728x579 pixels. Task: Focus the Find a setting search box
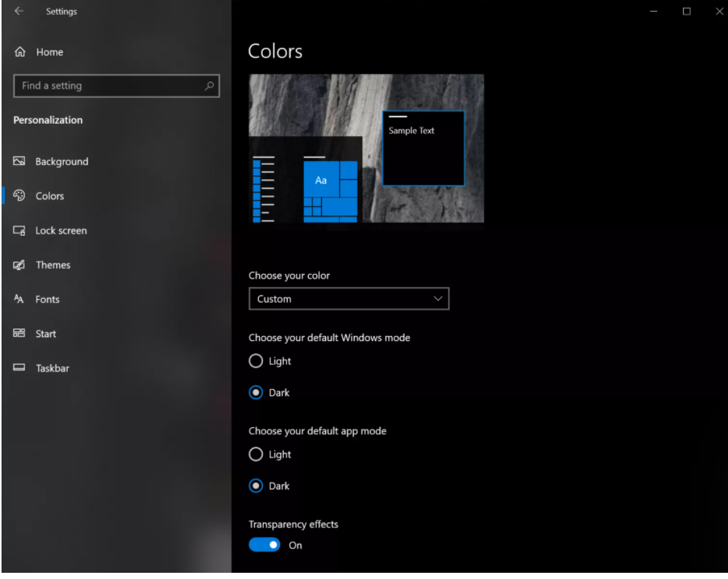click(117, 86)
